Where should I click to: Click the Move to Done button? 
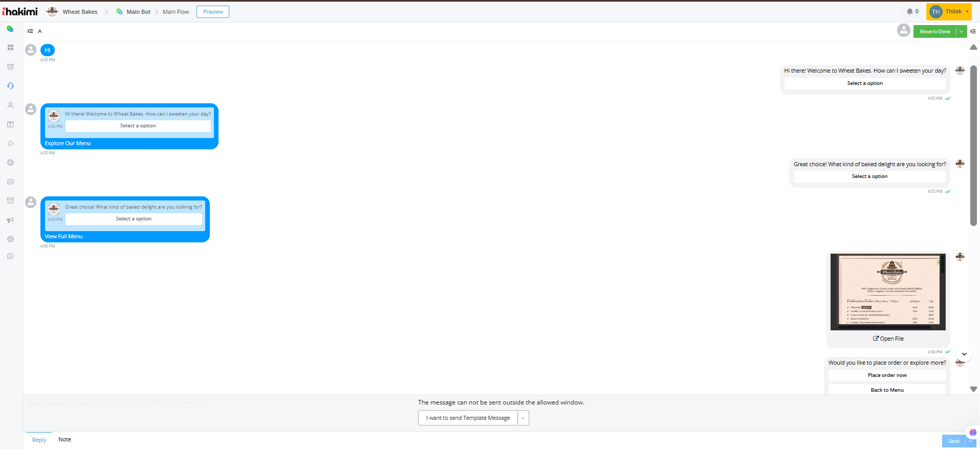(x=935, y=31)
